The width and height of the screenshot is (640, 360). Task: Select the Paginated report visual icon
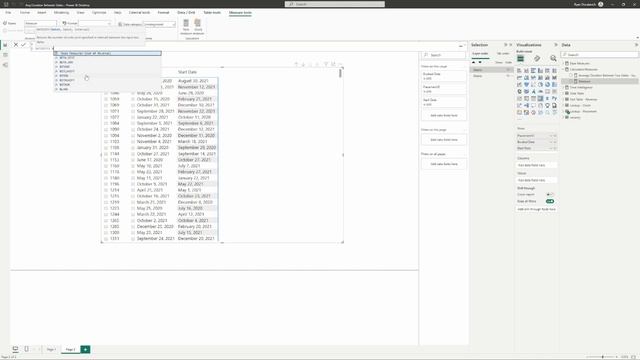[x=554, y=105]
